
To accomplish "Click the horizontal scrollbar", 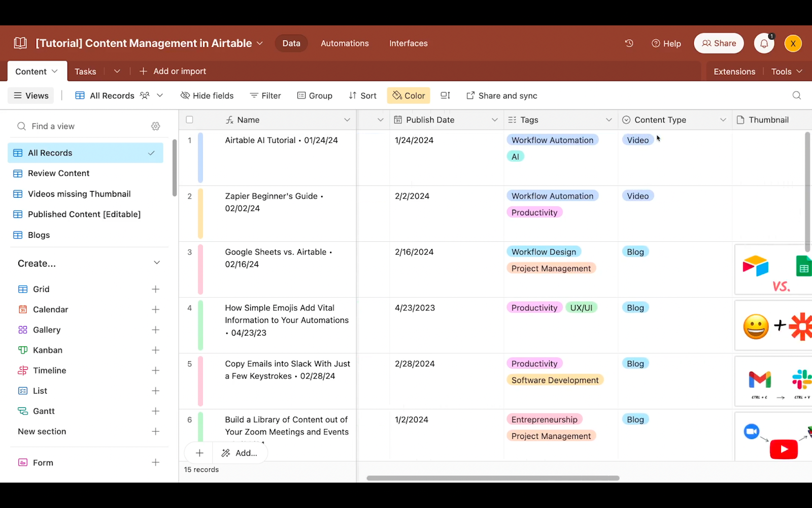I will pyautogui.click(x=493, y=478).
